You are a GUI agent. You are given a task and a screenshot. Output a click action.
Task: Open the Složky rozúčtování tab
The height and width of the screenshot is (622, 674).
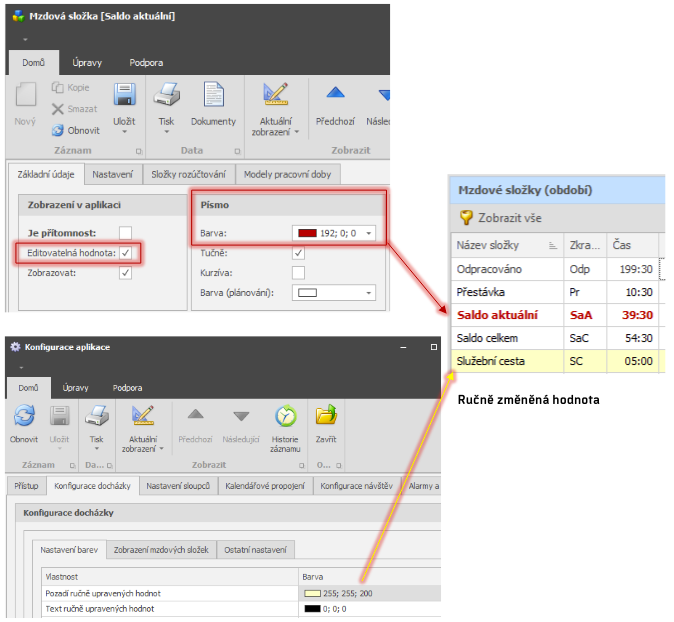click(188, 175)
